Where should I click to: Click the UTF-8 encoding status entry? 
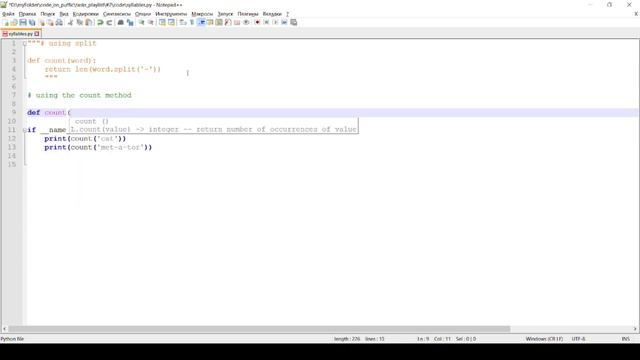(x=578, y=339)
